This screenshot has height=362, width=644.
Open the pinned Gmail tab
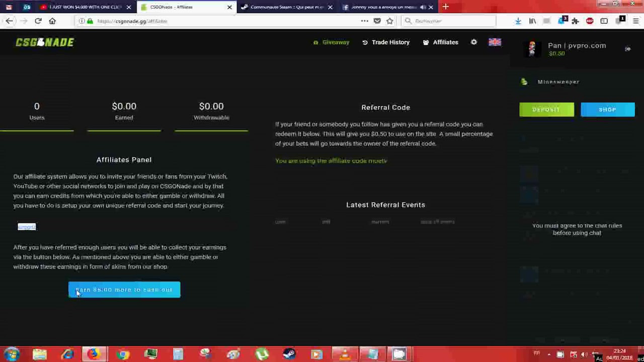click(9, 7)
